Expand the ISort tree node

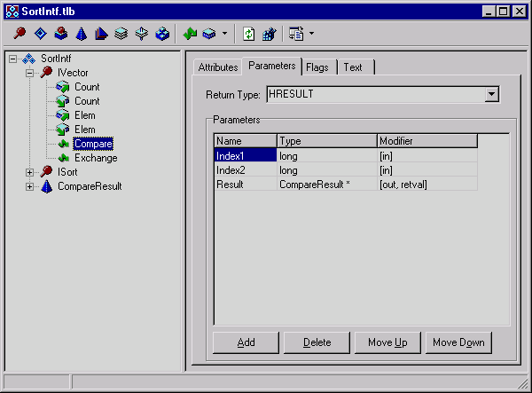[x=30, y=172]
